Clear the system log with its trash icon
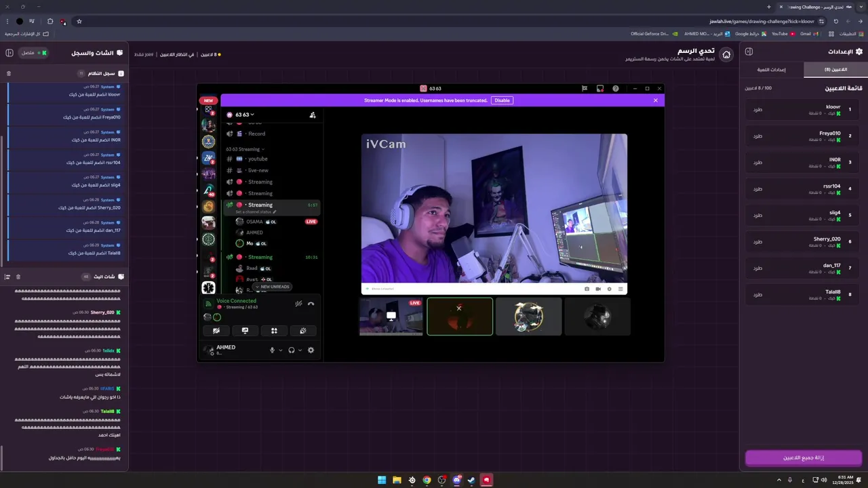This screenshot has width=868, height=488. pos(9,73)
